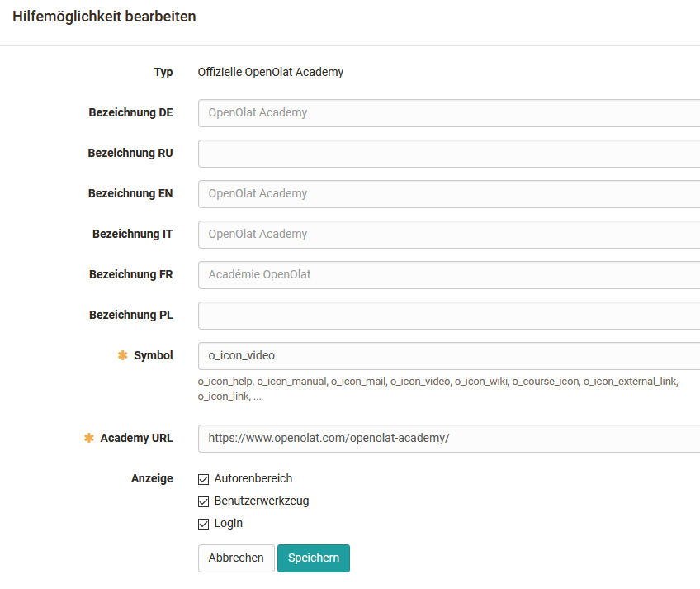The image size is (700, 589).
Task: Click the Bezeichnung DE label text
Action: click(130, 113)
